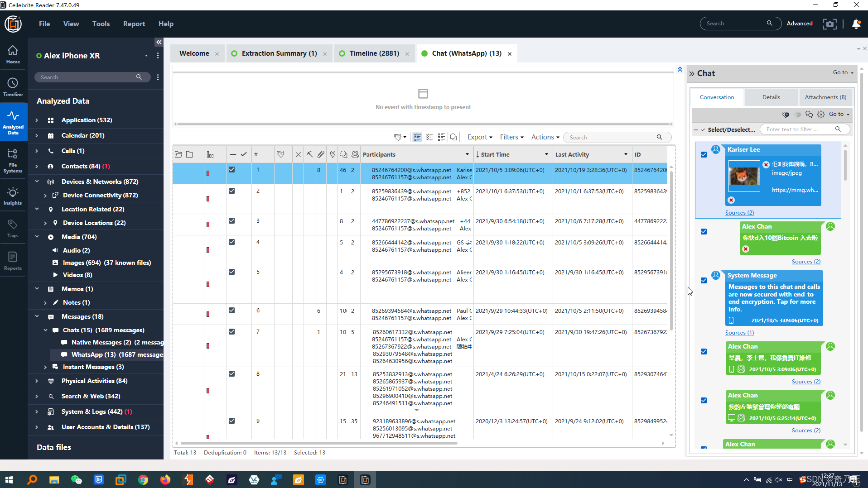Viewport: 868px width, 488px height.
Task: Open the File menu
Action: pyautogui.click(x=44, y=24)
